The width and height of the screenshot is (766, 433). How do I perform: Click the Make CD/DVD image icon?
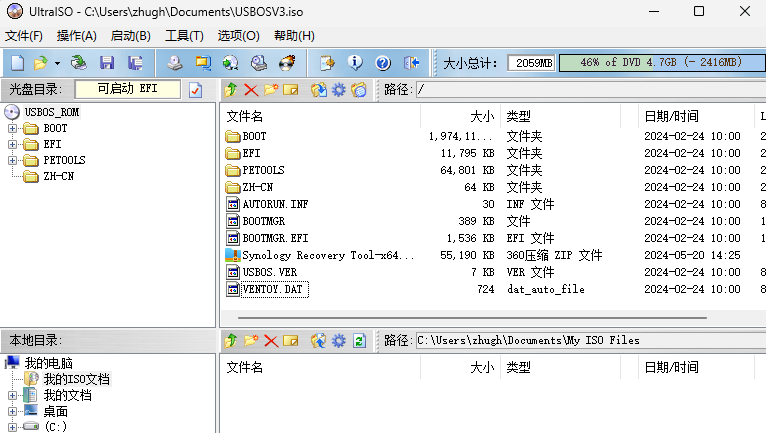[x=174, y=63]
